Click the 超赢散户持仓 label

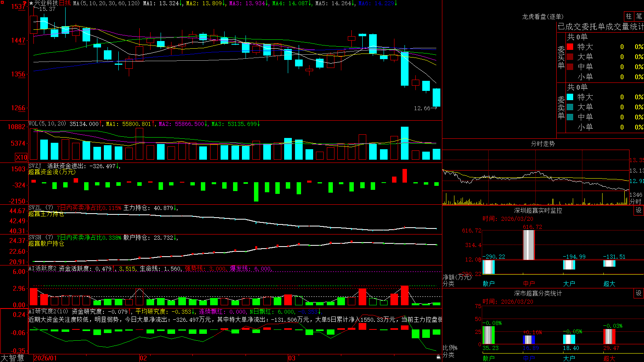click(x=46, y=243)
